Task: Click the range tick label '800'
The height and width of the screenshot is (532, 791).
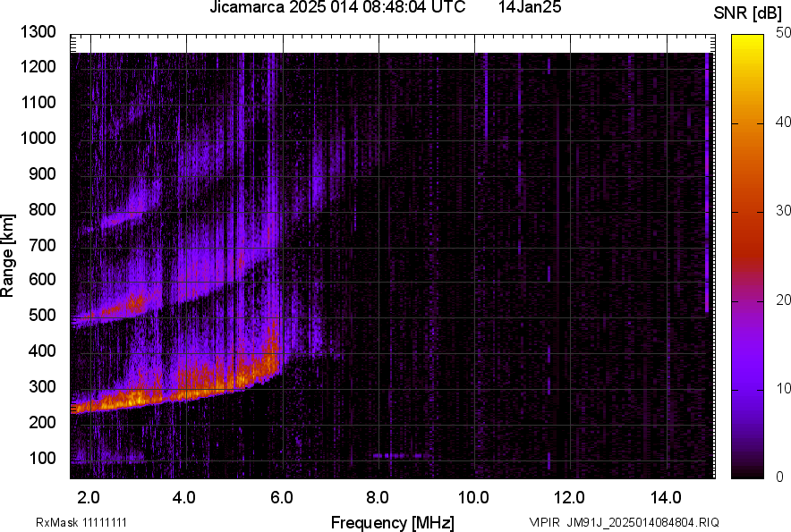Action: point(42,208)
